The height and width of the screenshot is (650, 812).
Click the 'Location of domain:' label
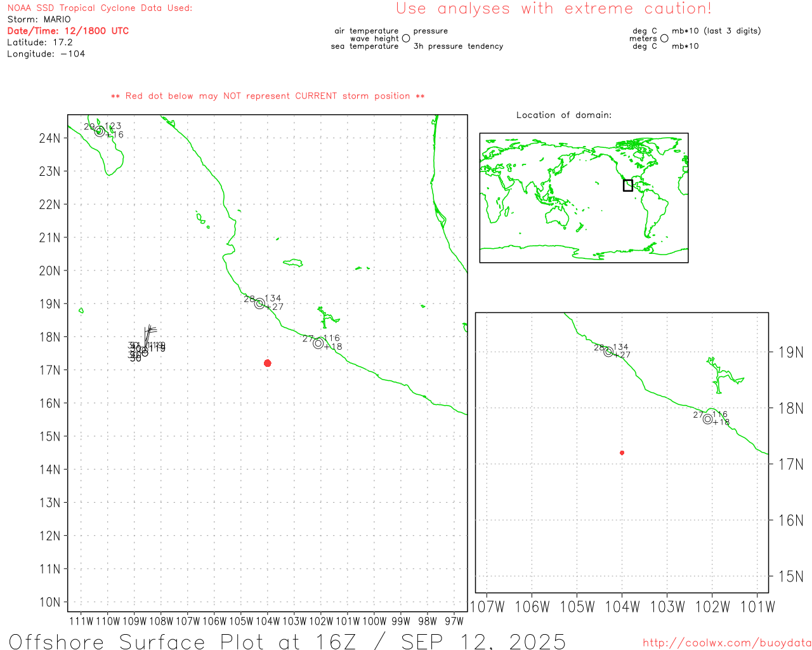[x=564, y=115]
